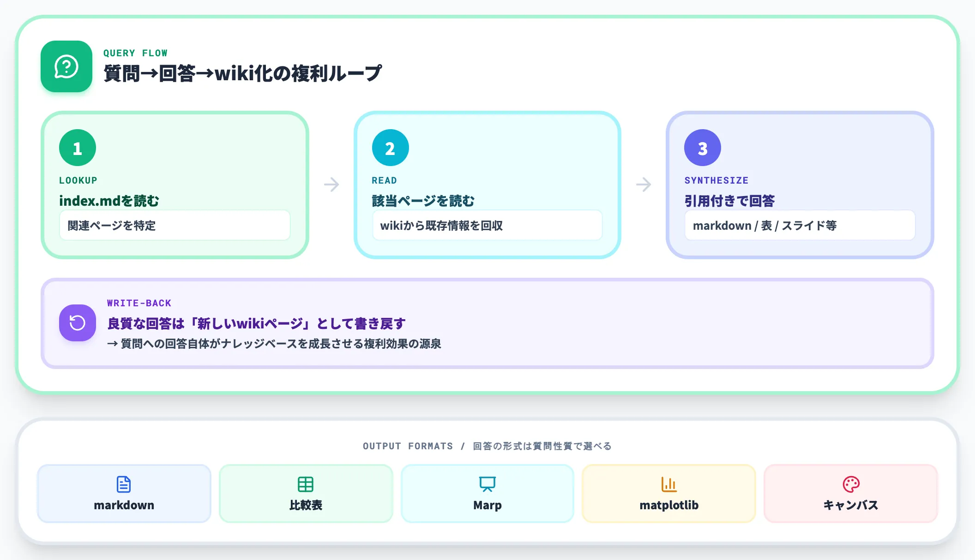Click the 質問→回答→wiki化の複利ループ title
The image size is (975, 560).
pyautogui.click(x=243, y=73)
